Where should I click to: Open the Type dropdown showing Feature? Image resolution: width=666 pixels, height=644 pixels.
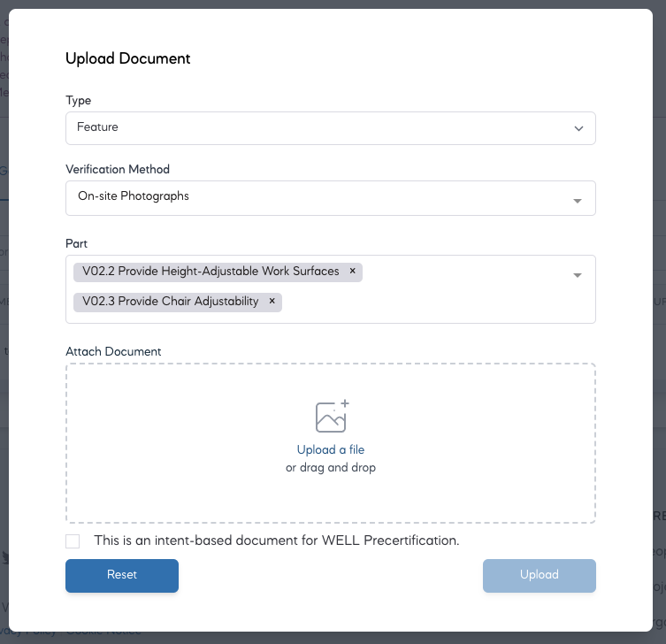click(x=331, y=128)
